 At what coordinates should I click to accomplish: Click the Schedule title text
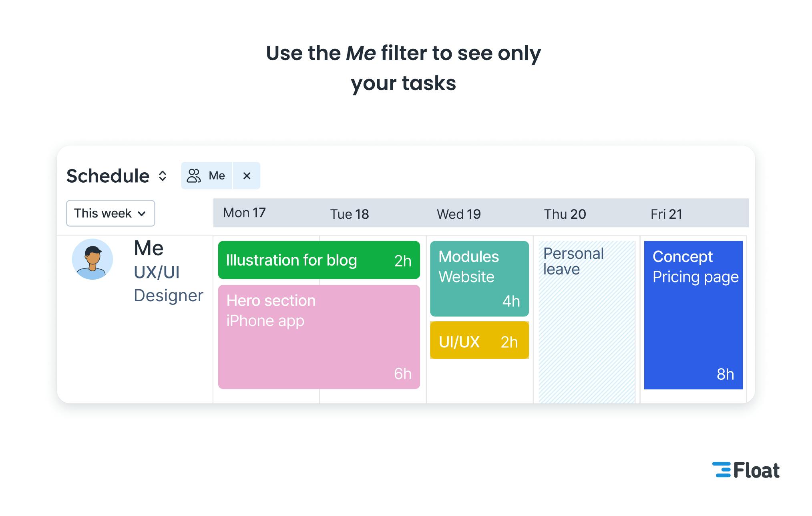108,176
